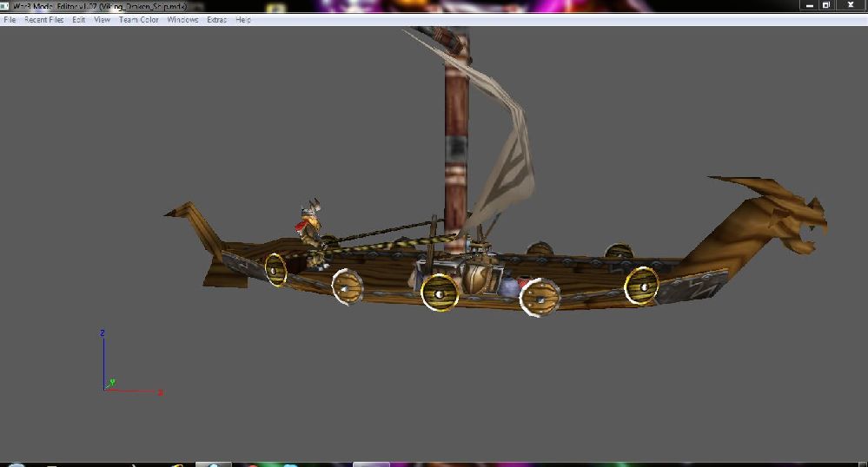Viewport: 868px width, 467px height.
Task: Open the View menu
Action: tap(102, 19)
